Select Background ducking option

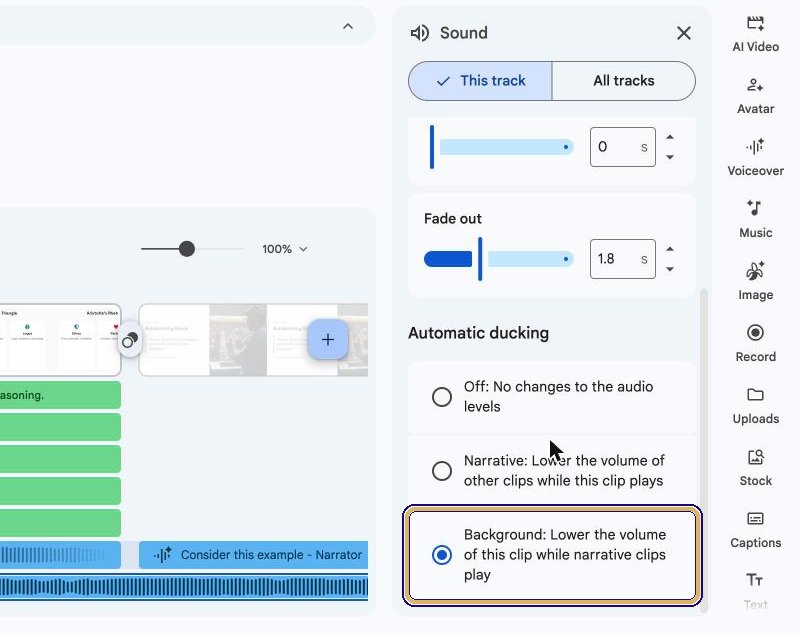click(x=552, y=554)
